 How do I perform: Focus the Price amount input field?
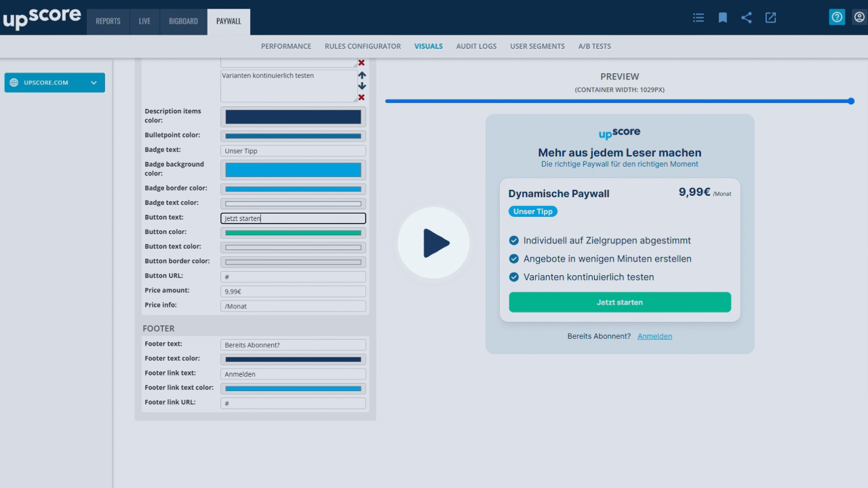[293, 291]
